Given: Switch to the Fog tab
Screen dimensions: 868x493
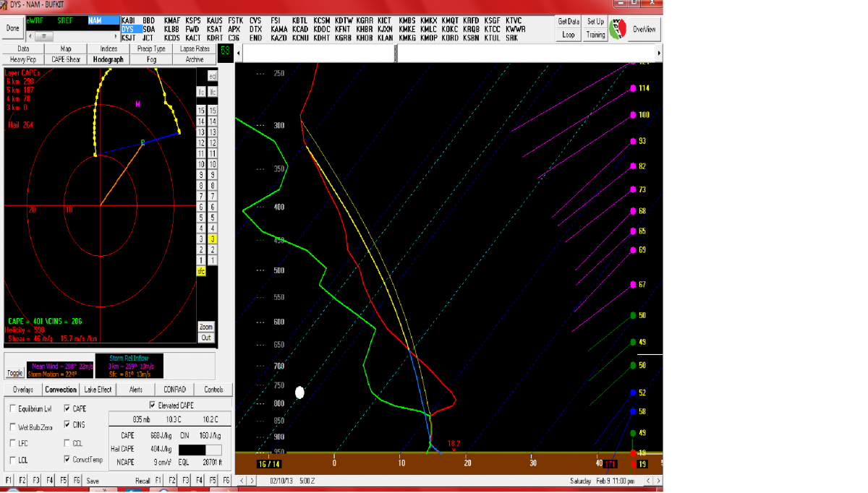Looking at the screenshot, I should tap(151, 59).
